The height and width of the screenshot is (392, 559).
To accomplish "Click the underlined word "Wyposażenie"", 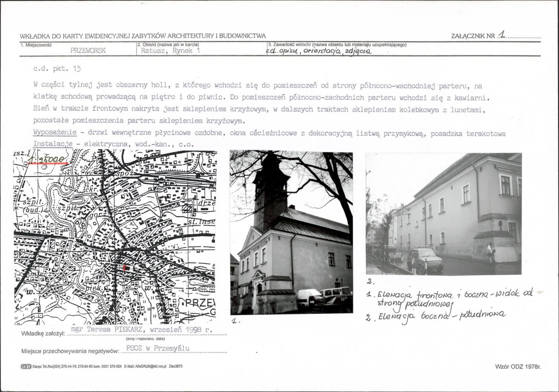I will pyautogui.click(x=55, y=133).
